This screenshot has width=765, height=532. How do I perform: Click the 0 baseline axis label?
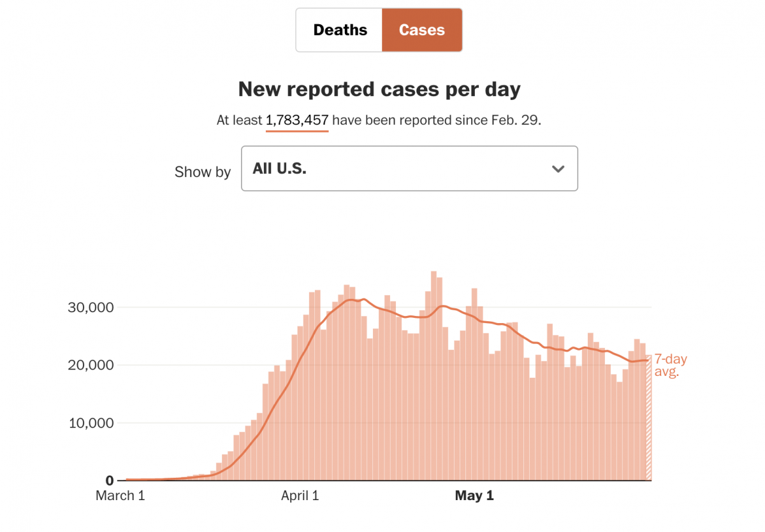110,480
